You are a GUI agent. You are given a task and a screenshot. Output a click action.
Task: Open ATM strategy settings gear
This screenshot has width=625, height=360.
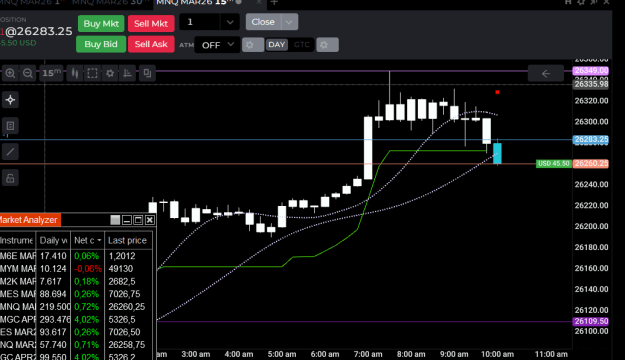coord(253,45)
